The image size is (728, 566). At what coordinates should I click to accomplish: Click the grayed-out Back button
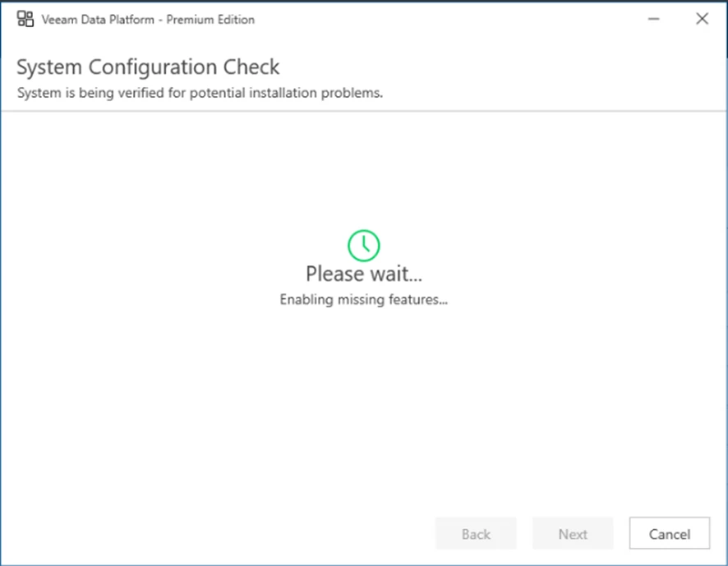[476, 534]
